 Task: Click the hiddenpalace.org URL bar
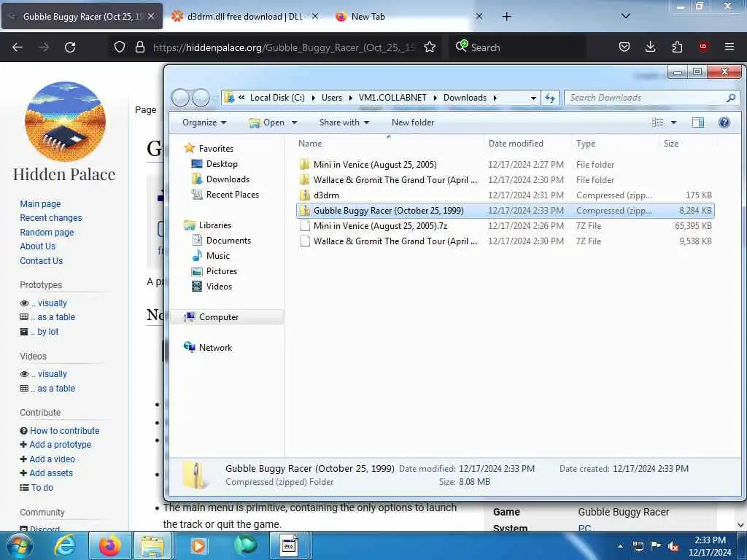point(284,47)
